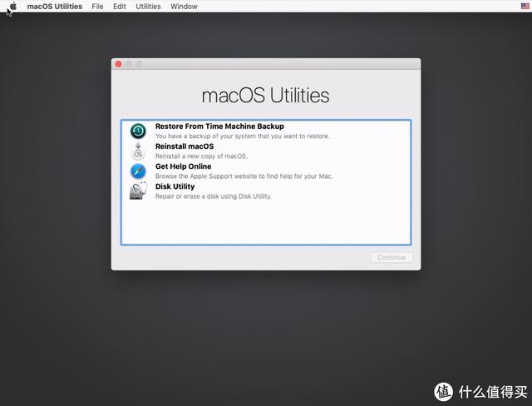Click 'Reinstall a new copy of macOS' text
Image resolution: width=532 pixels, height=406 pixels.
pyautogui.click(x=201, y=156)
